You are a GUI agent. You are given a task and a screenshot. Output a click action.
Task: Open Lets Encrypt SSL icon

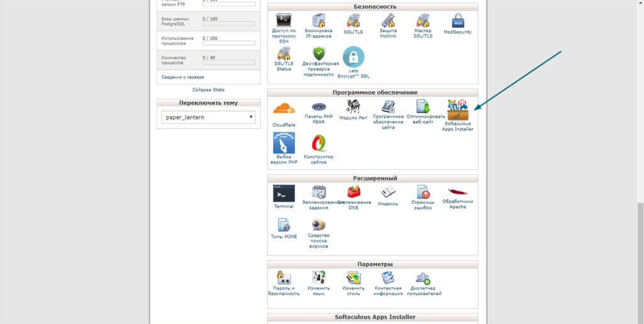point(353,57)
